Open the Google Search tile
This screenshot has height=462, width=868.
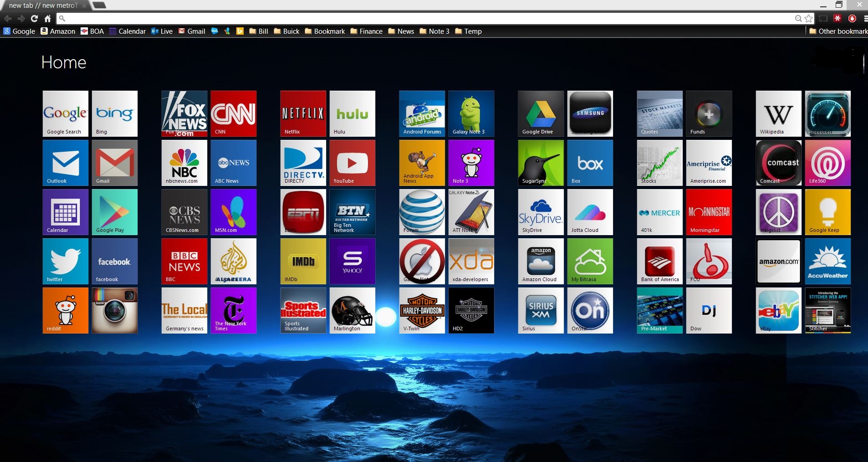(x=66, y=113)
